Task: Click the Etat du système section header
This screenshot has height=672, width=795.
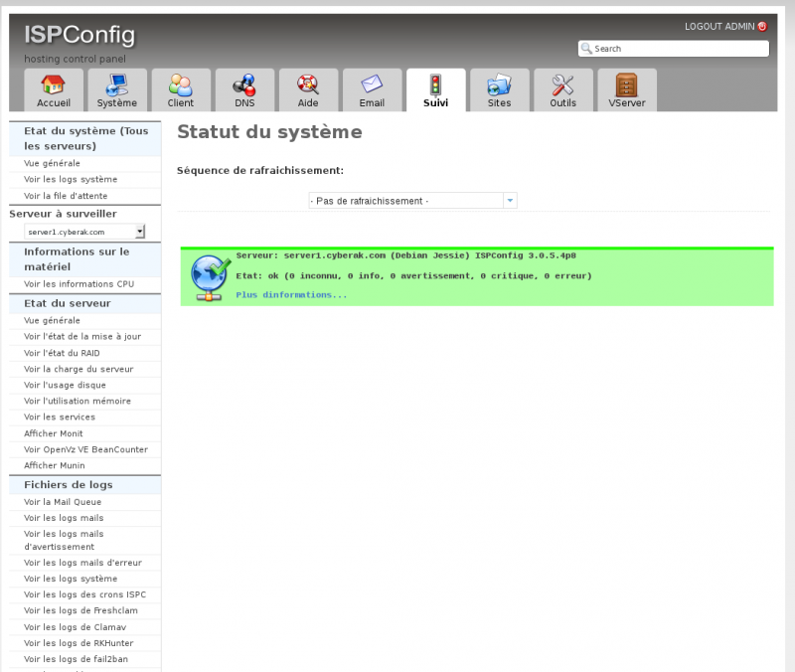Action: coord(84,138)
